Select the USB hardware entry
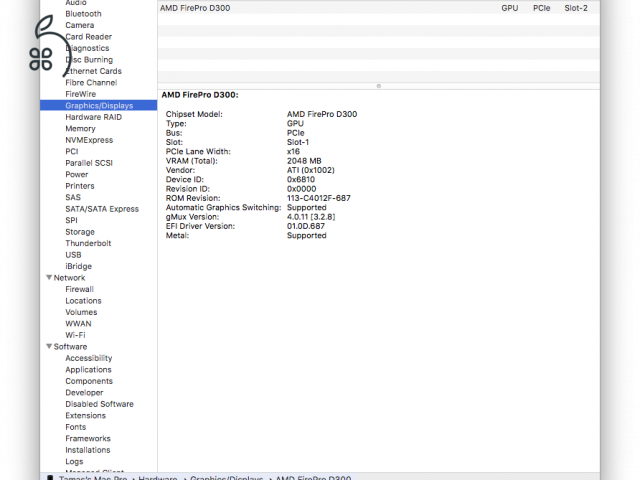Viewport: 640px width, 480px height. point(73,255)
